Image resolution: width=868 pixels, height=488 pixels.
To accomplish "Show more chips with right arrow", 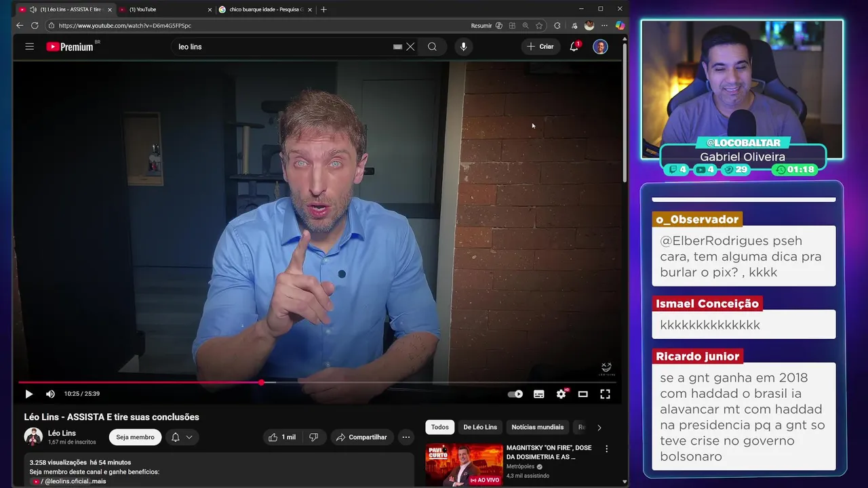I will (x=599, y=428).
